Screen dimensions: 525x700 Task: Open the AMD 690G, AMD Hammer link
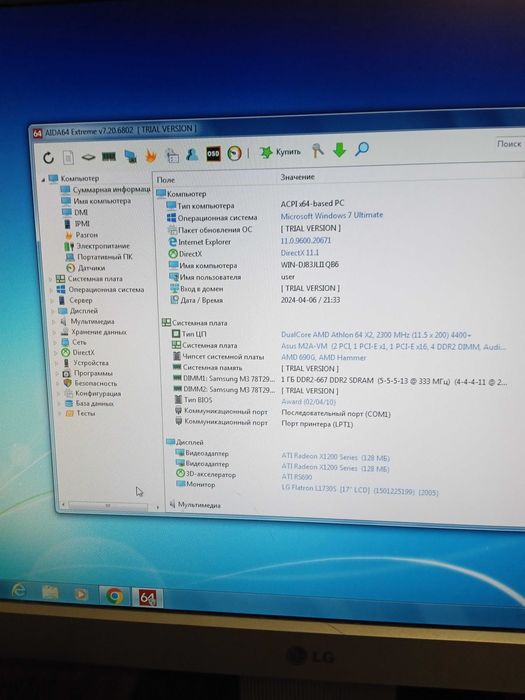point(324,358)
